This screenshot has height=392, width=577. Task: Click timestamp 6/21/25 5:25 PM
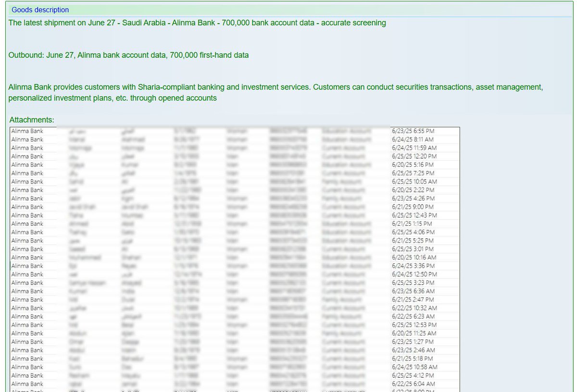[x=413, y=240]
